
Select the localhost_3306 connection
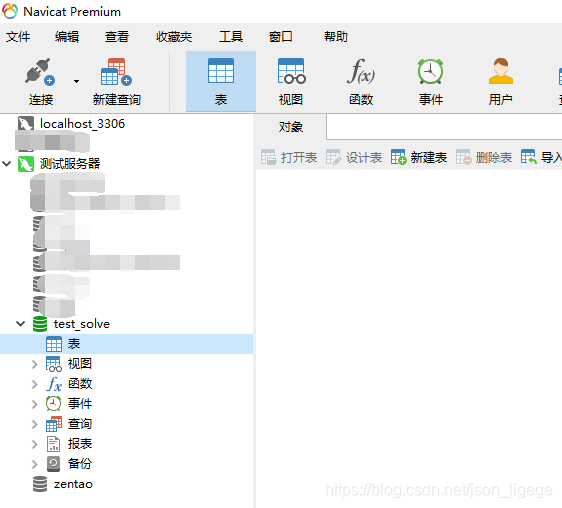pyautogui.click(x=82, y=124)
